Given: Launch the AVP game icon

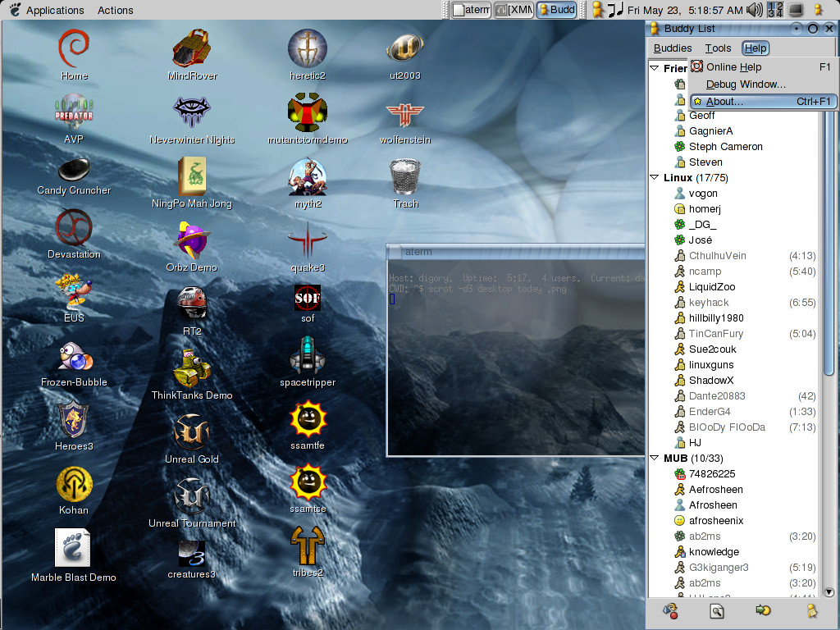Looking at the screenshot, I should (74, 113).
